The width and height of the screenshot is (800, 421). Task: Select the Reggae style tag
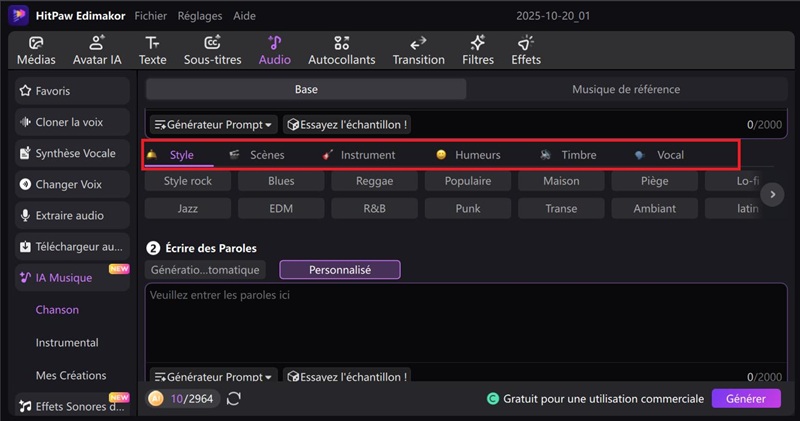374,182
